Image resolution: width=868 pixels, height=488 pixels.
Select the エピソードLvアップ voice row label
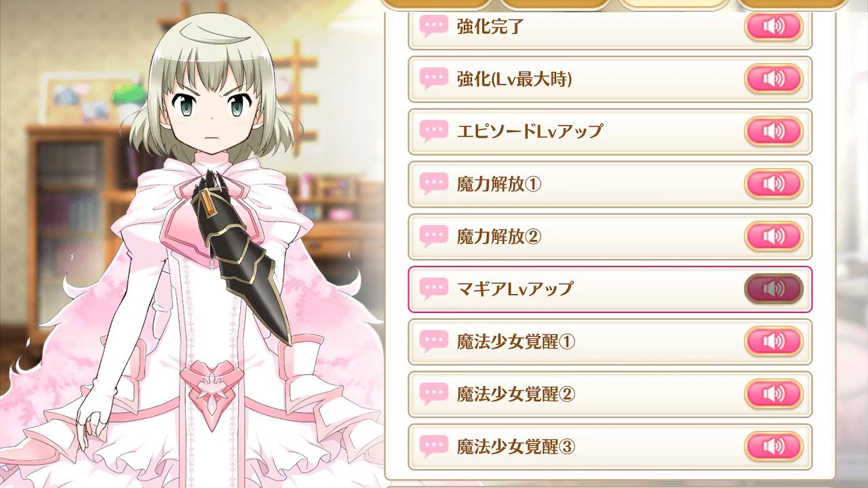530,131
